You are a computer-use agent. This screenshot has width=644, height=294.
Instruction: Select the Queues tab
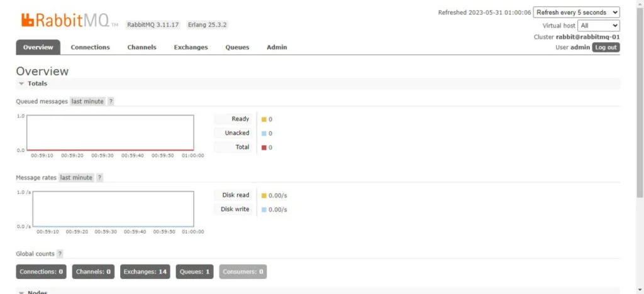(237, 47)
